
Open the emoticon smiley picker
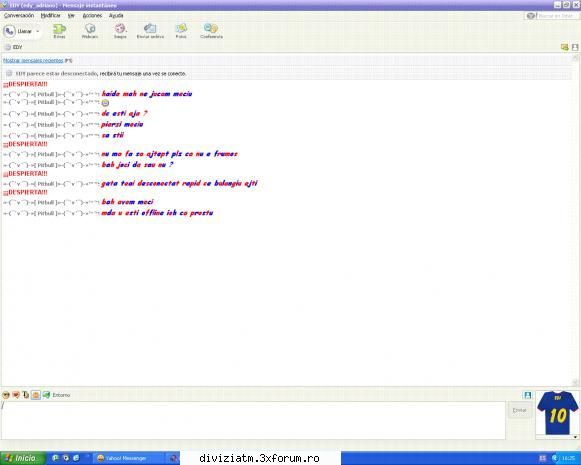(x=6, y=395)
